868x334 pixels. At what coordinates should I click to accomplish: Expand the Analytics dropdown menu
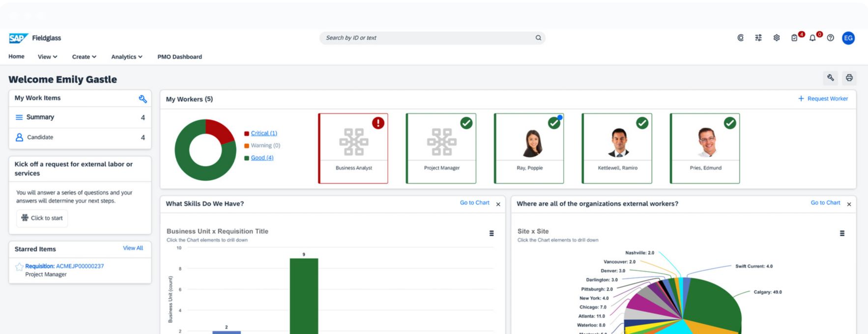(x=126, y=57)
